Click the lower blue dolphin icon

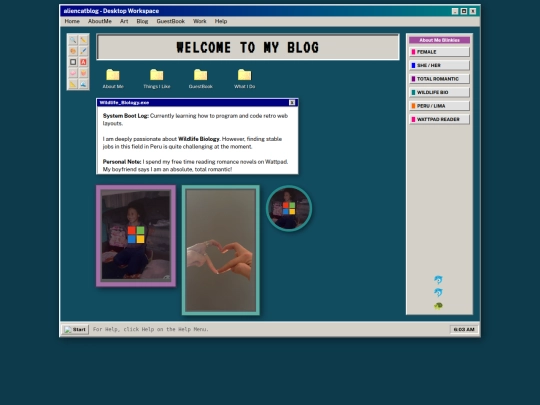tap(438, 292)
